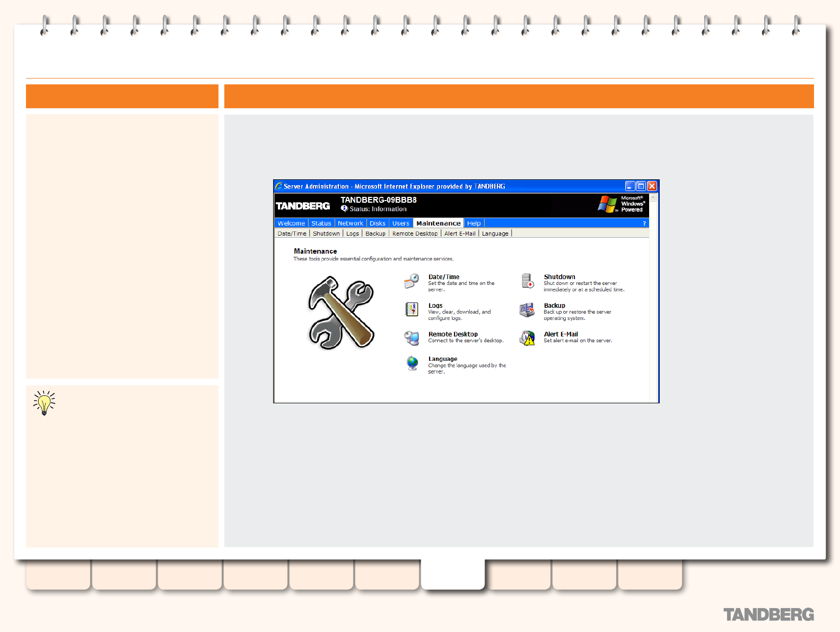Image resolution: width=840 pixels, height=632 pixels.
Task: Open the Help tab
Action: [x=474, y=223]
